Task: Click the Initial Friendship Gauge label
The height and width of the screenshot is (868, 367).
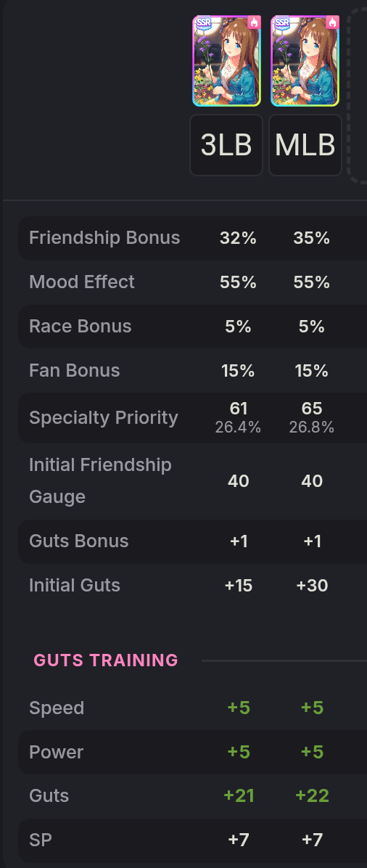Action: (x=100, y=480)
